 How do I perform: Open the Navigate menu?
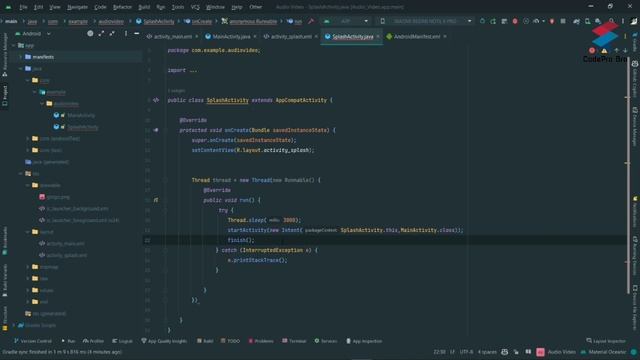77,7
